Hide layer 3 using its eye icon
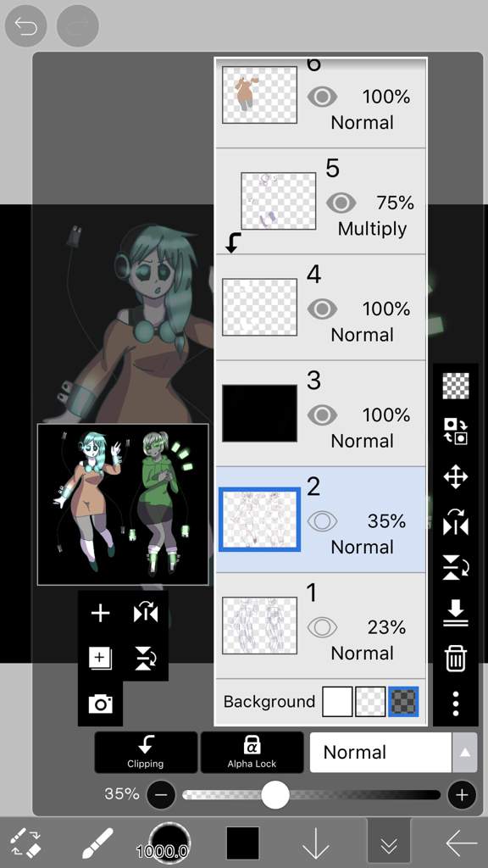The height and width of the screenshot is (868, 488). pyautogui.click(x=322, y=415)
